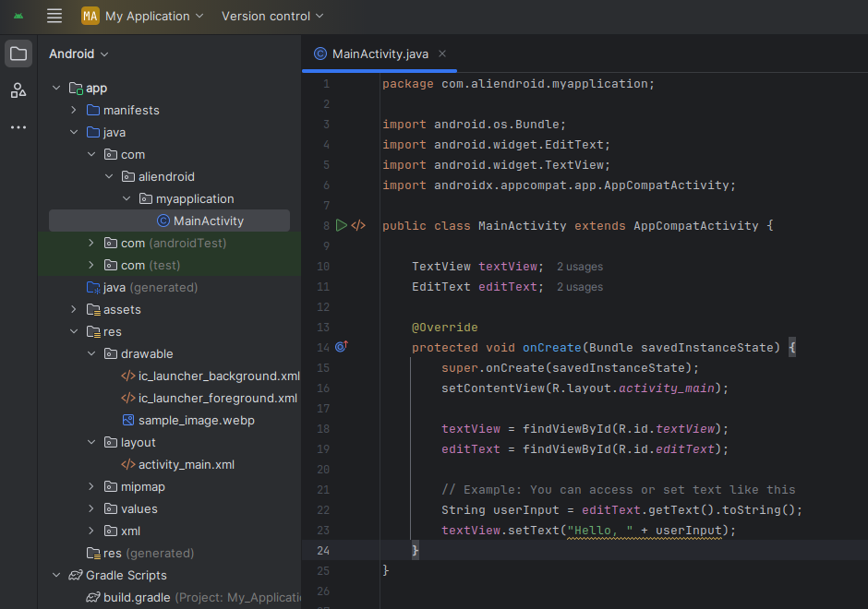Expand the values folder
The height and width of the screenshot is (609, 868).
(x=91, y=508)
